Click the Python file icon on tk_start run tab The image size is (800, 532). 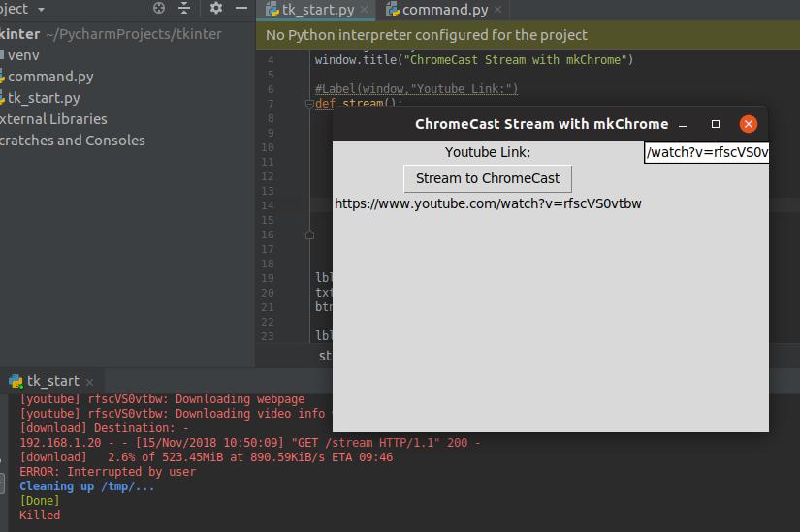(16, 381)
